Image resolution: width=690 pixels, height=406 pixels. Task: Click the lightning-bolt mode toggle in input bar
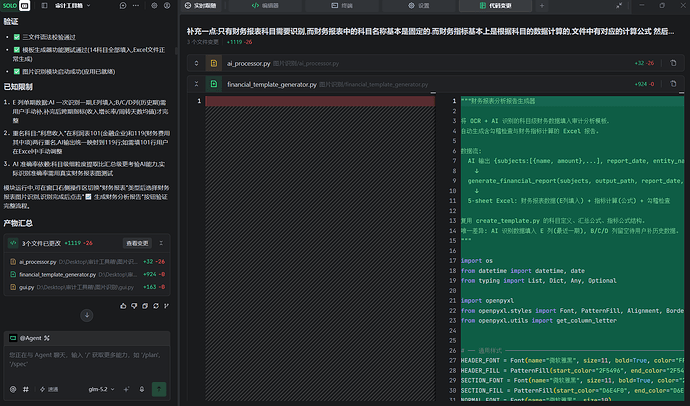coord(49,389)
